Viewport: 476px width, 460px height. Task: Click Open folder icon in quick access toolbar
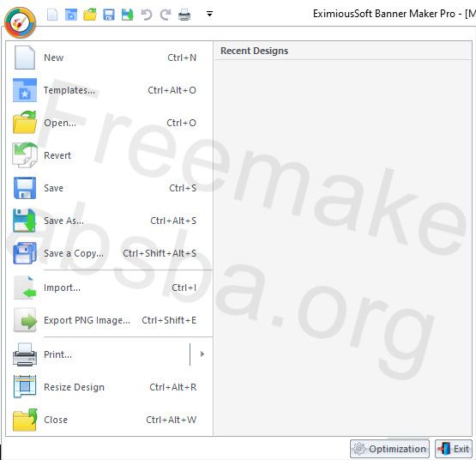point(90,15)
